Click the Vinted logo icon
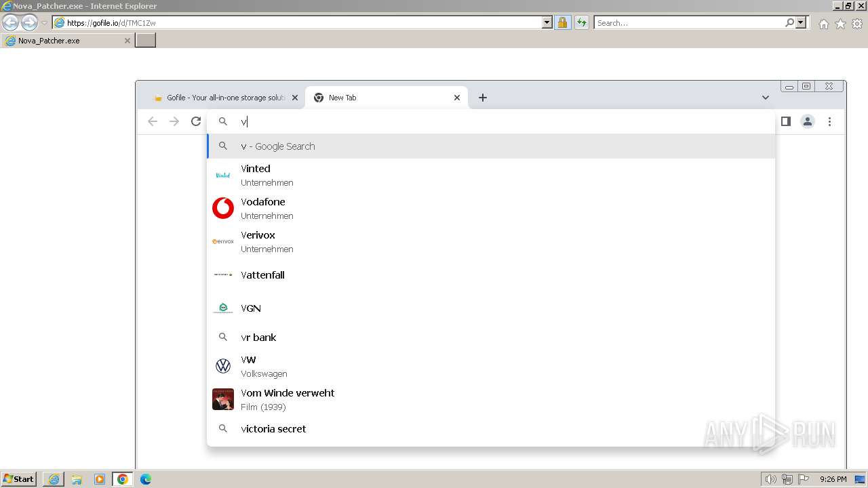This screenshot has height=488, width=868. (x=223, y=175)
